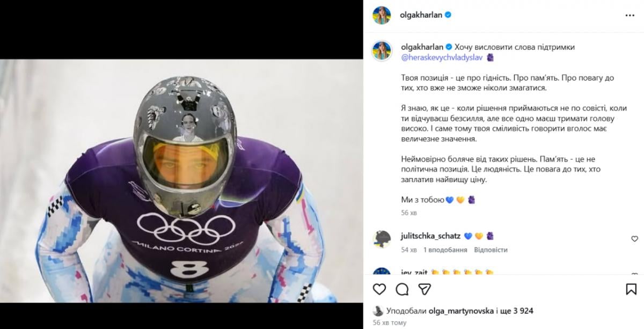
Task: Open the jev_zait commenter avatar
Action: tap(382, 273)
